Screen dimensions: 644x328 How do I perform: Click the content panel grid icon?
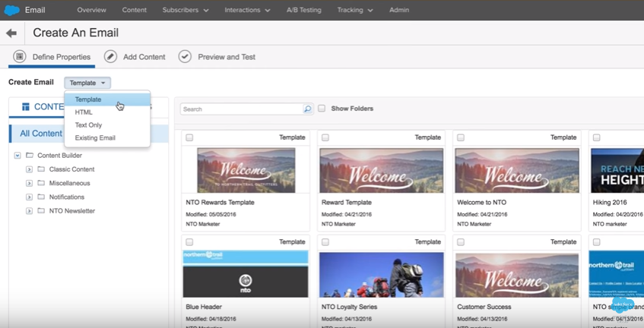point(25,107)
